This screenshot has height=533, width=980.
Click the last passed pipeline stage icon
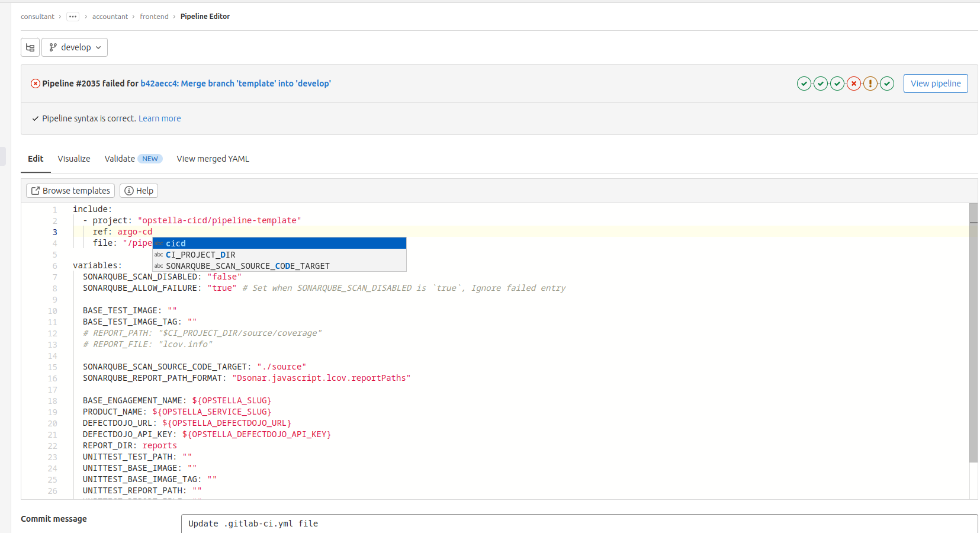pyautogui.click(x=886, y=84)
